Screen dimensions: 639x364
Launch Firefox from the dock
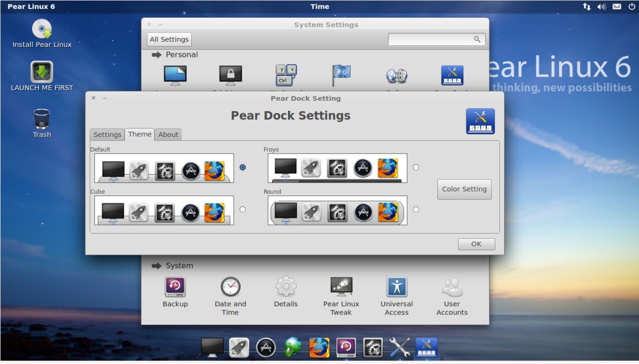[x=319, y=348]
